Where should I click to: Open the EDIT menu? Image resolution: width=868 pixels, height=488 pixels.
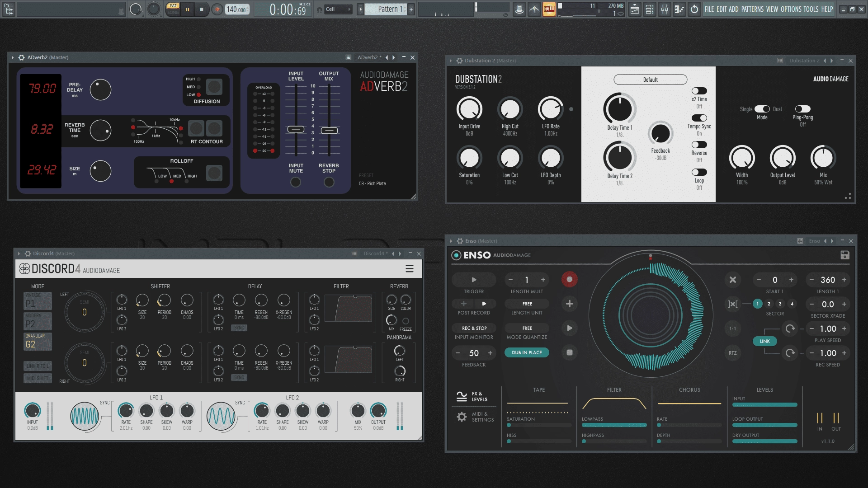point(722,9)
